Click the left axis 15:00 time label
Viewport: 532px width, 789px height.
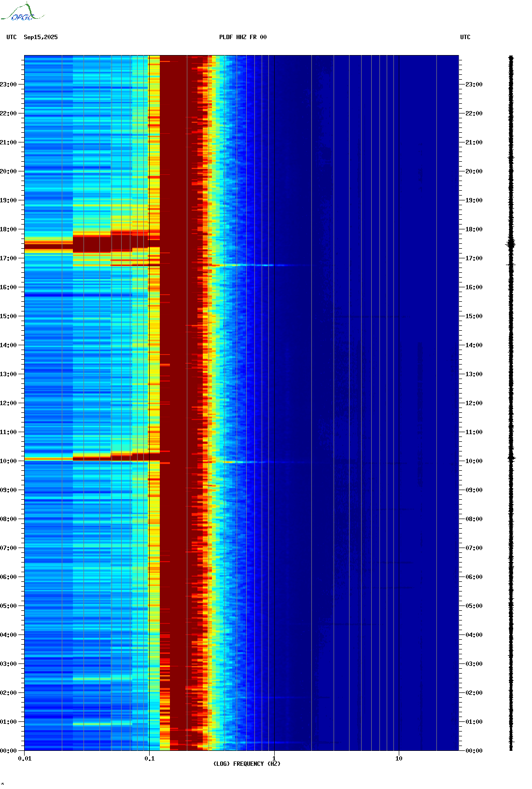click(x=8, y=316)
